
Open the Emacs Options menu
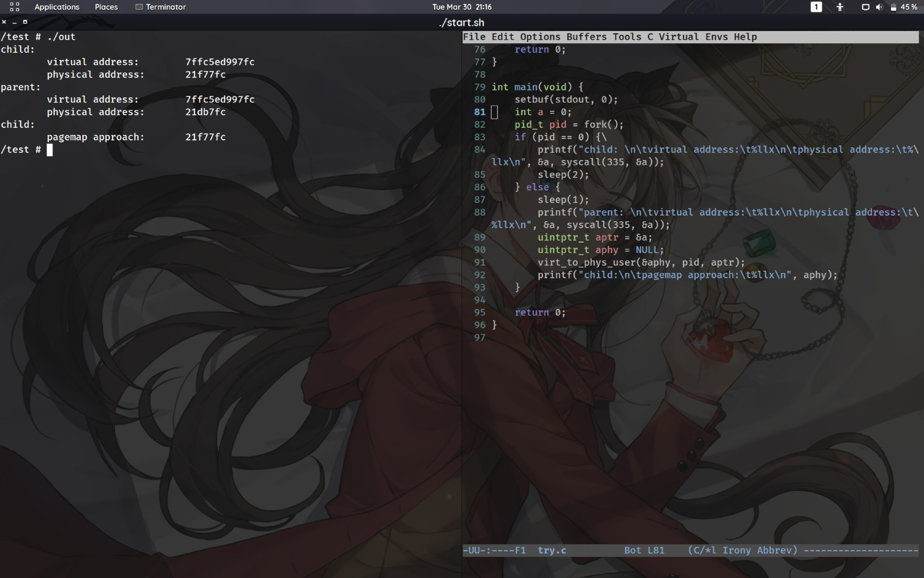click(540, 37)
